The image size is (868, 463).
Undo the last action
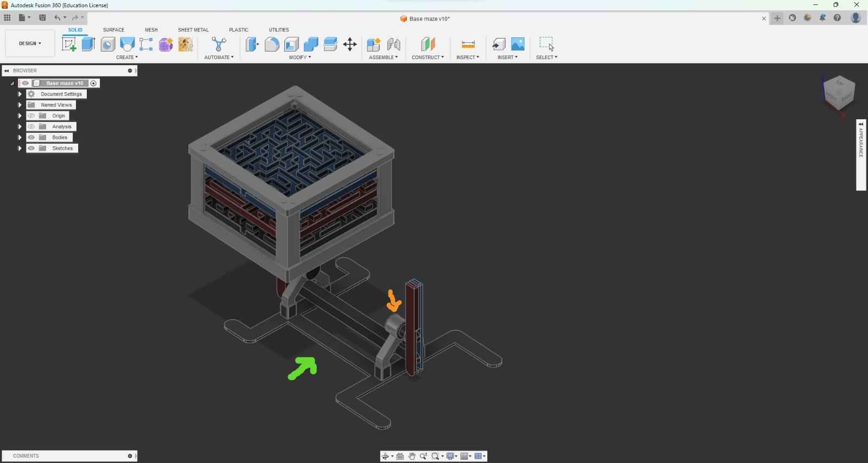coord(57,18)
